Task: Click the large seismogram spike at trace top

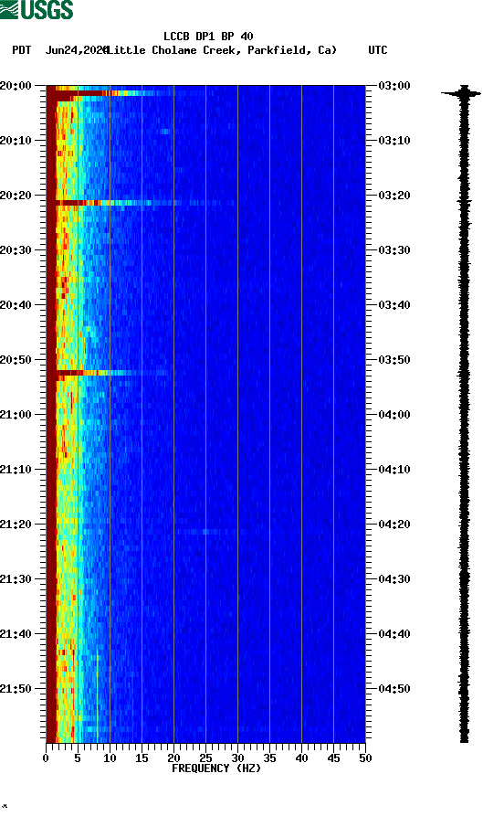Action: tap(461, 93)
